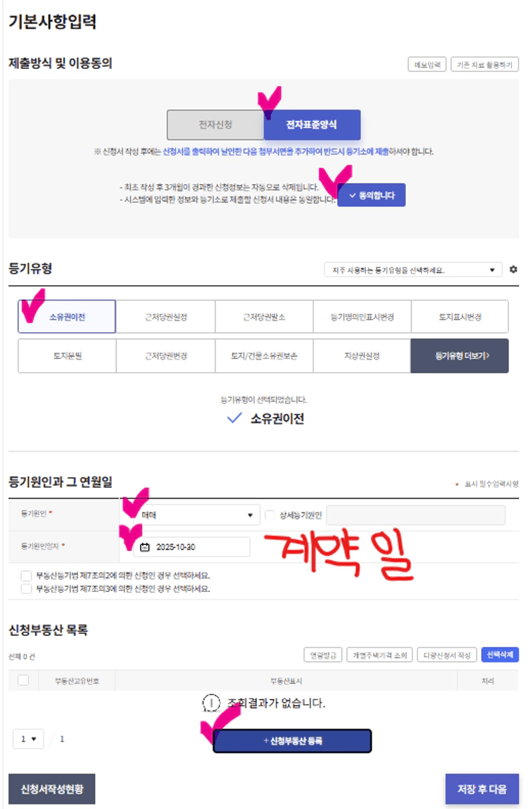Toggle the select-all checkbox in property table header
This screenshot has width=532, height=809.
pos(23,680)
